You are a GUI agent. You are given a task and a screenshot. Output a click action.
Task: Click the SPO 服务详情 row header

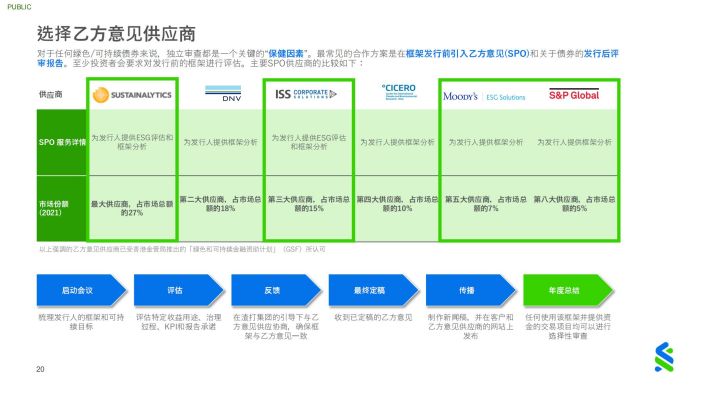coord(62,142)
